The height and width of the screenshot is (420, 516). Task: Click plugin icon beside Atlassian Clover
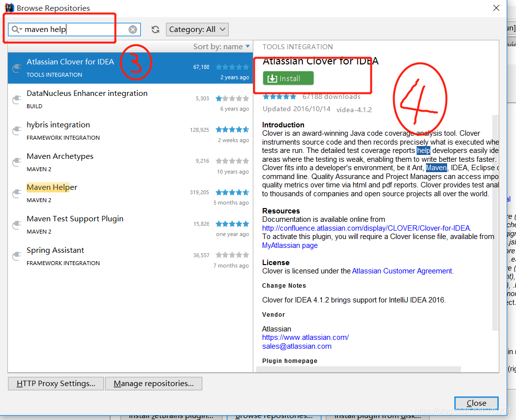[16, 68]
